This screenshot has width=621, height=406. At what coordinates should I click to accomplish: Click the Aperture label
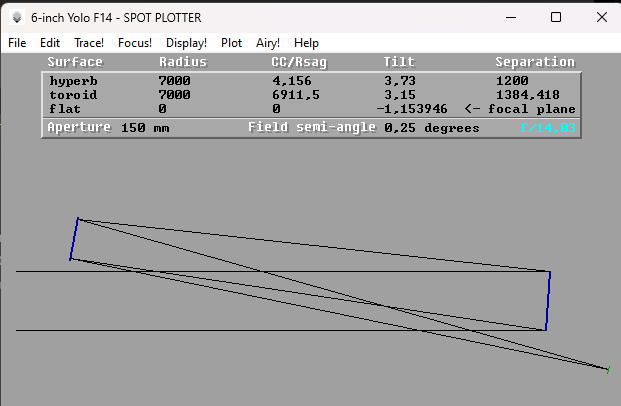[x=79, y=127]
